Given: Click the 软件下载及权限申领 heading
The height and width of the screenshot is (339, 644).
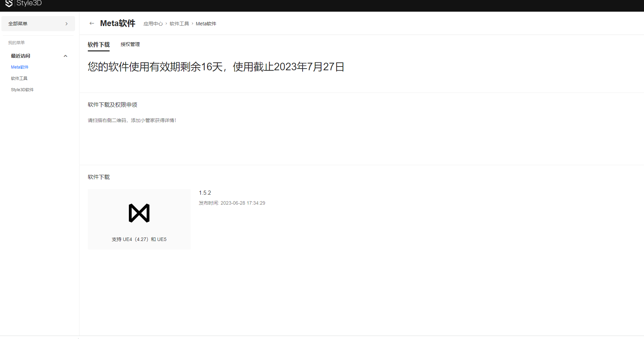Looking at the screenshot, I should (112, 105).
